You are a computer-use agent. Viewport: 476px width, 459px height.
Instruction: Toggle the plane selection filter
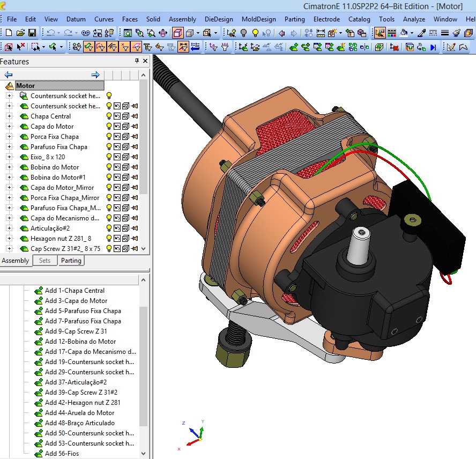point(137,47)
